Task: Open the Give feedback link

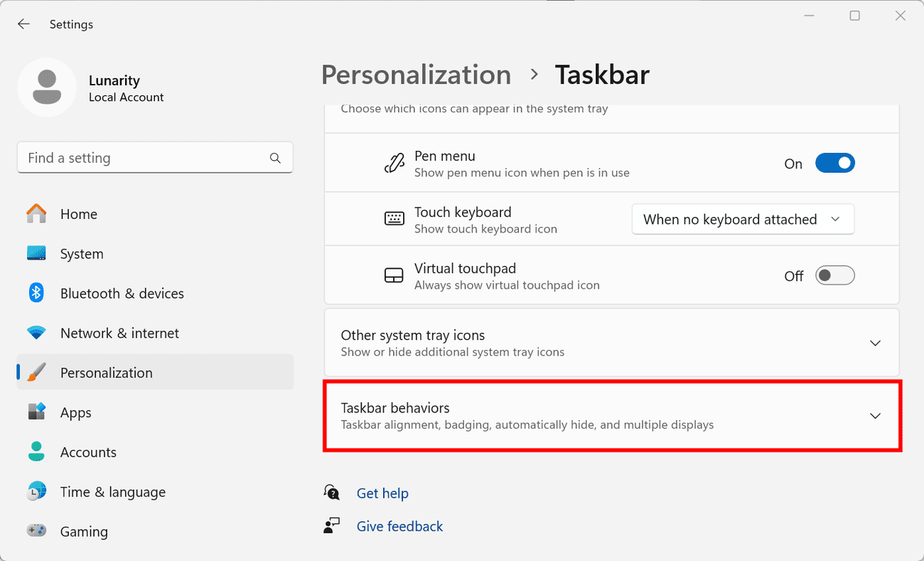Action: coord(399,526)
